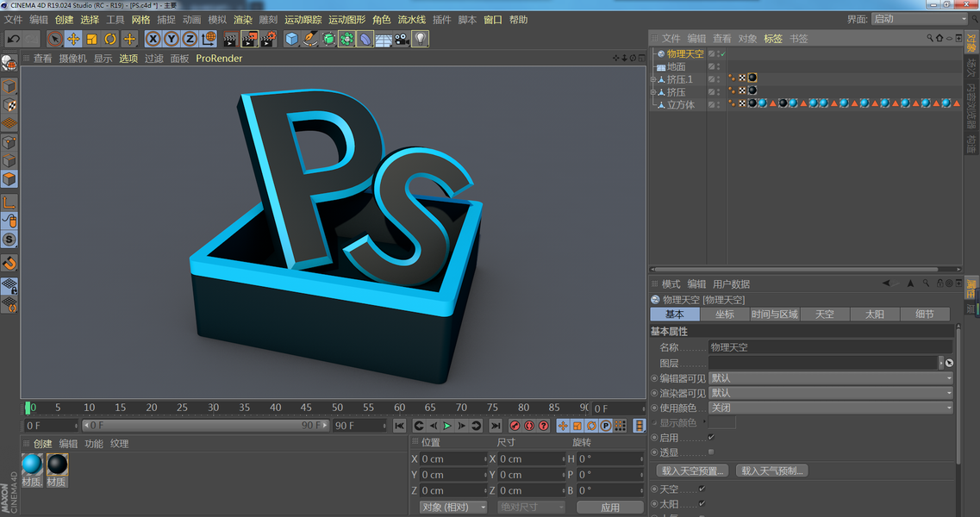Open the viewport 摄像机 menu
Viewport: 980px width, 517px height.
coord(72,58)
